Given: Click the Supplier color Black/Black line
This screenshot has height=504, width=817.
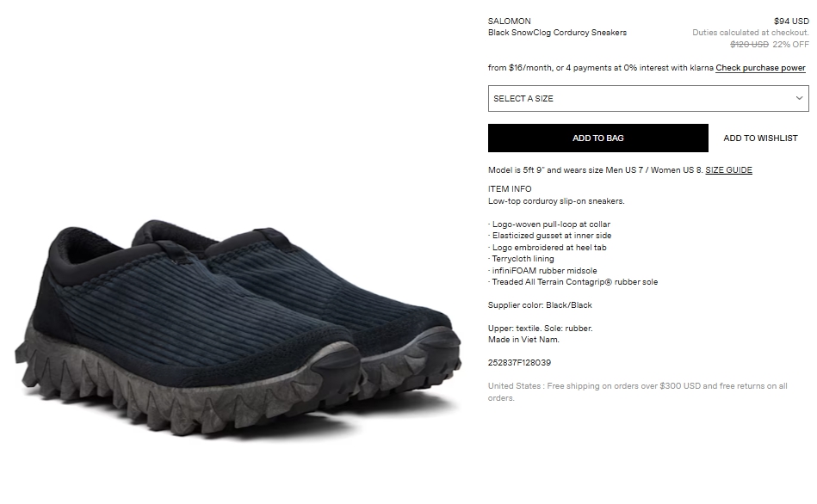Looking at the screenshot, I should point(540,305).
